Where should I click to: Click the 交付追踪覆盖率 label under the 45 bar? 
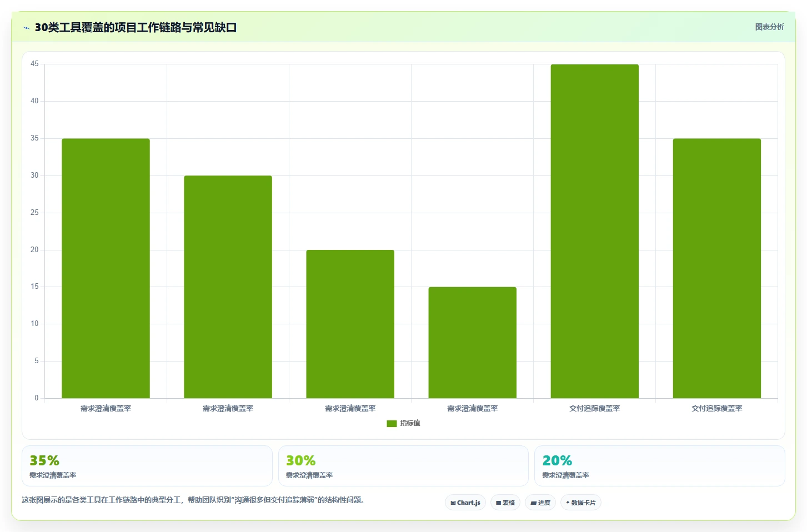click(x=594, y=408)
